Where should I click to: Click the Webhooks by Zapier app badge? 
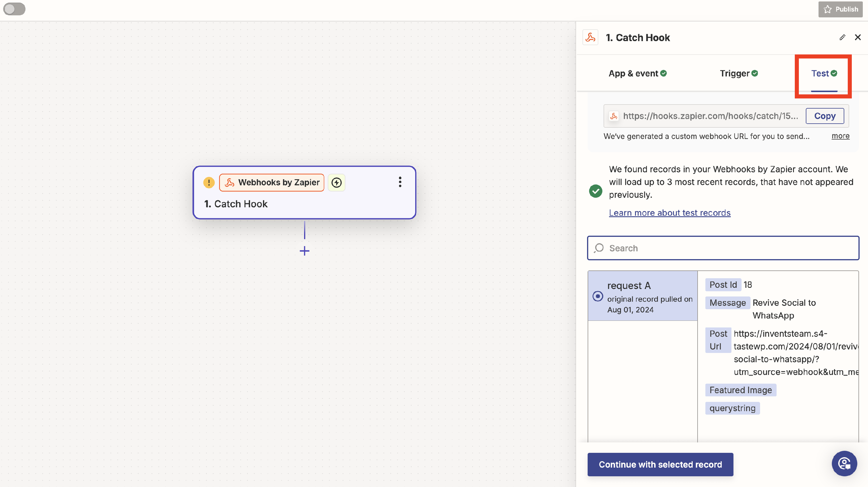[272, 182]
